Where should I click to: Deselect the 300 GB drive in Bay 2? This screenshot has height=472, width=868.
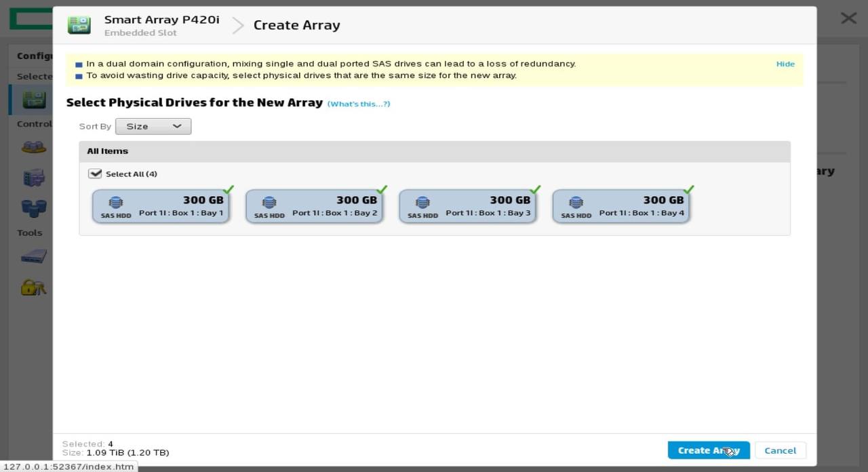pos(314,206)
